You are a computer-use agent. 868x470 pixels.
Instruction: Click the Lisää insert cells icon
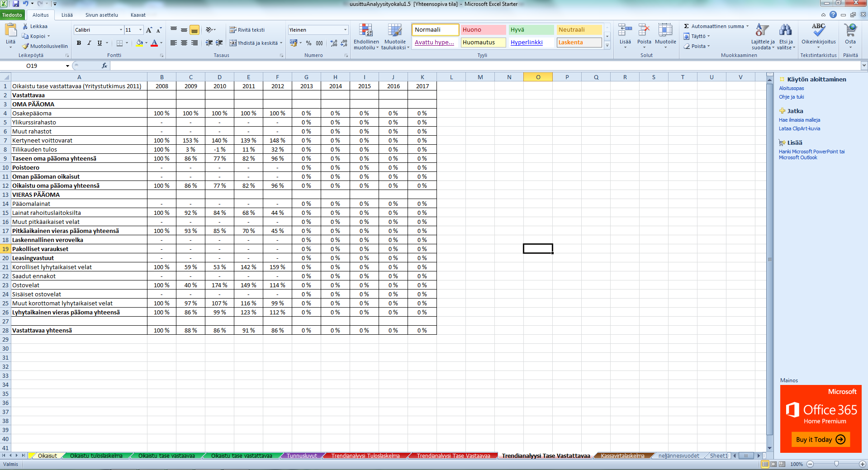[x=625, y=30]
